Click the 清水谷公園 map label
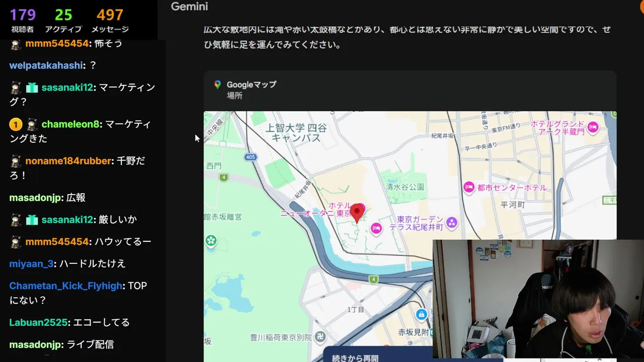 (x=405, y=187)
